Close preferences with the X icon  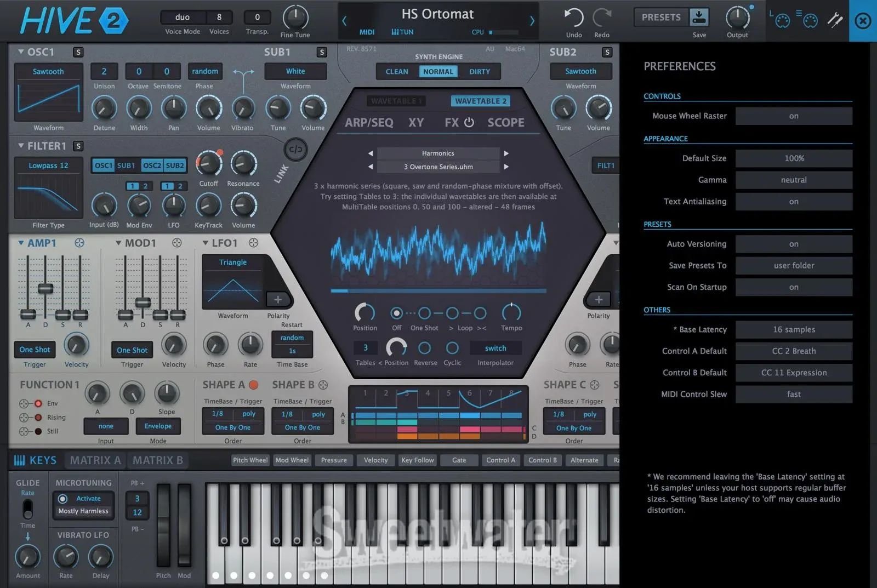tap(863, 21)
